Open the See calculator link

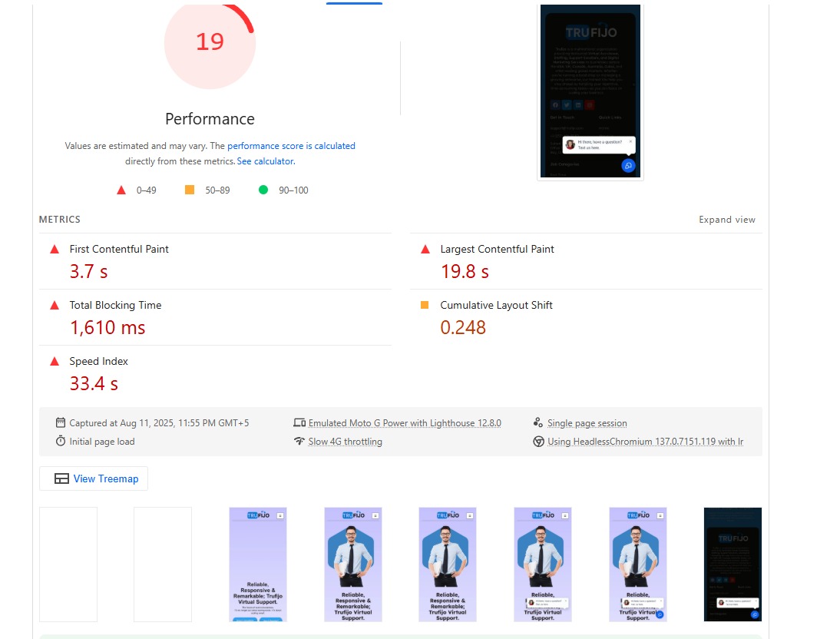[x=266, y=161]
